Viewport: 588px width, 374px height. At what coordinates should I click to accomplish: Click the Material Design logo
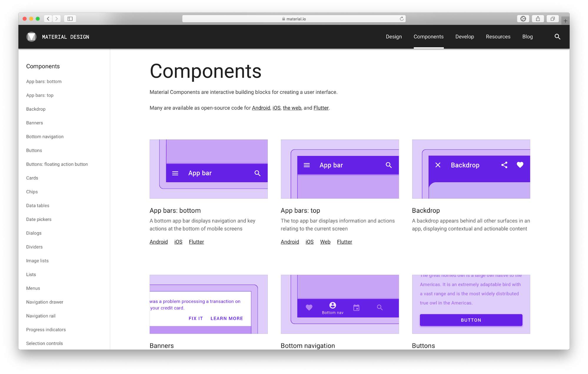31,37
